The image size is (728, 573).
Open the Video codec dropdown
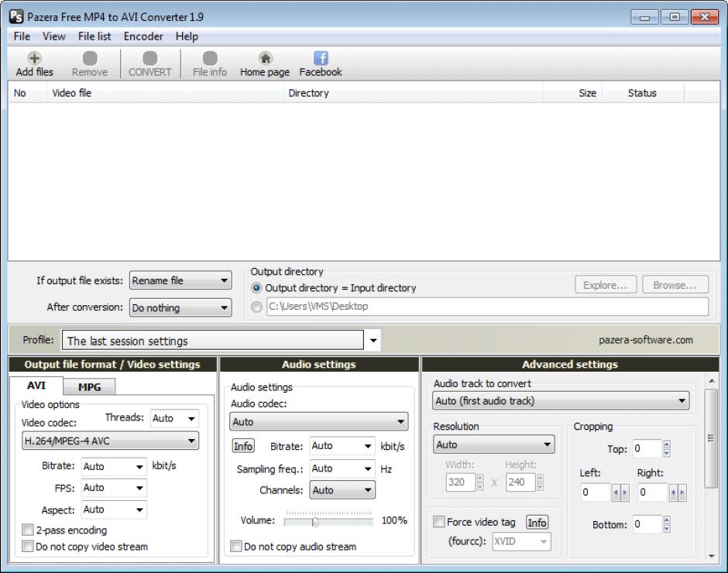point(110,441)
